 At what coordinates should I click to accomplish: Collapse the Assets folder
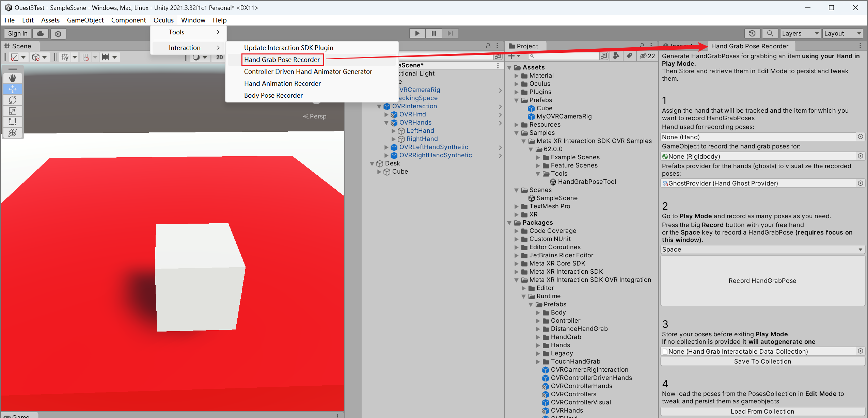tap(509, 67)
